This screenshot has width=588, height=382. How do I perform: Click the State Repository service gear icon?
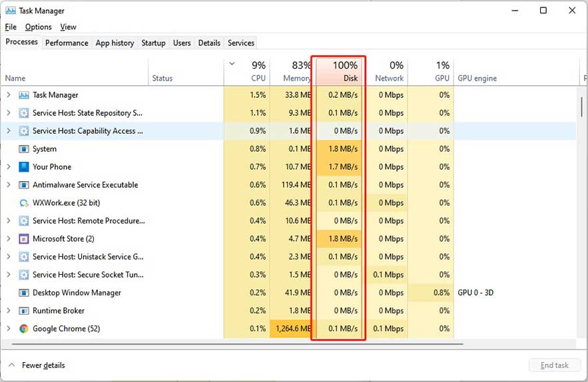click(23, 113)
